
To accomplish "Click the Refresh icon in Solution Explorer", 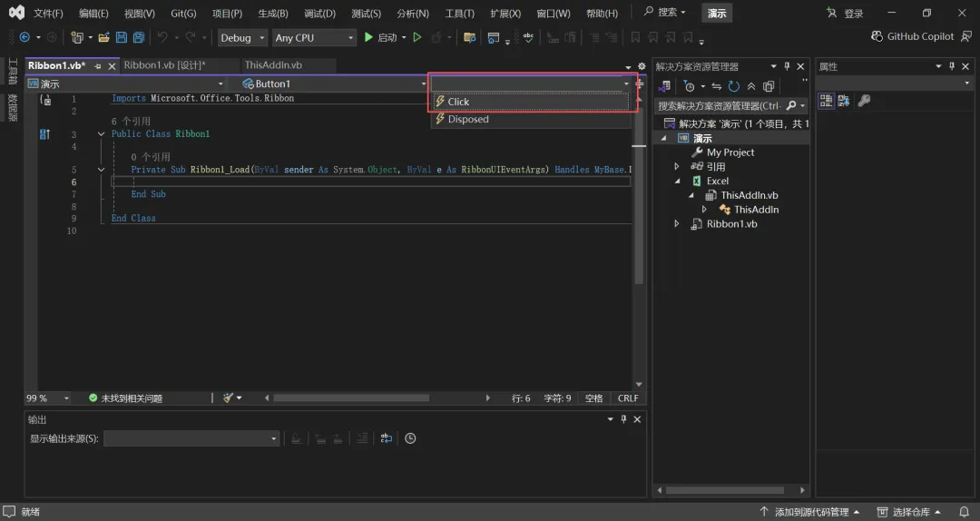I will click(x=733, y=86).
